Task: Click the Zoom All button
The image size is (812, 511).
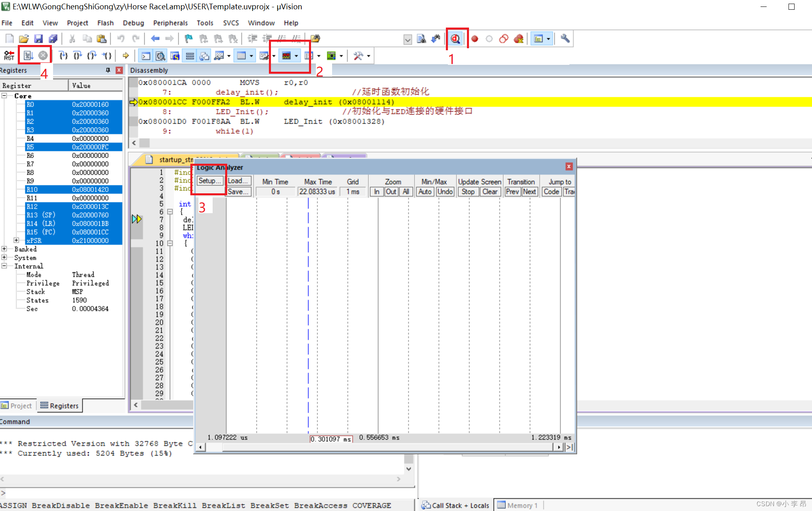Action: pyautogui.click(x=406, y=192)
